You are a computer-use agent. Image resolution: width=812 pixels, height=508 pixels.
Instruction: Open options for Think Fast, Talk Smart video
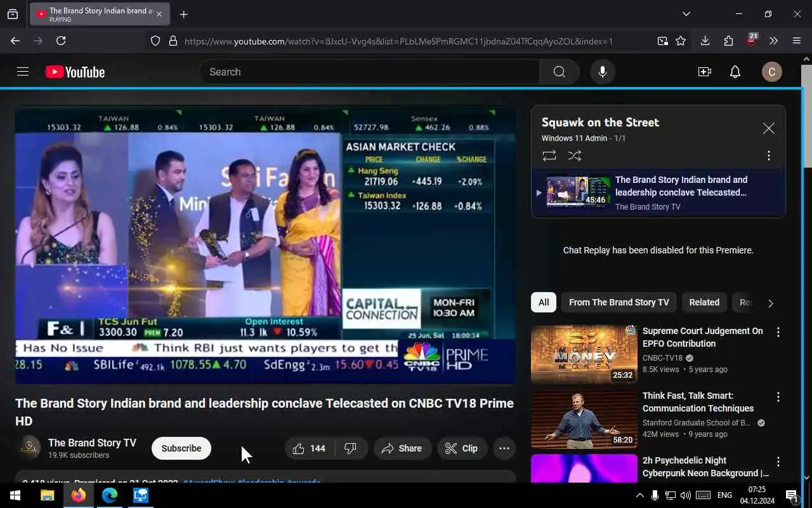(778, 397)
